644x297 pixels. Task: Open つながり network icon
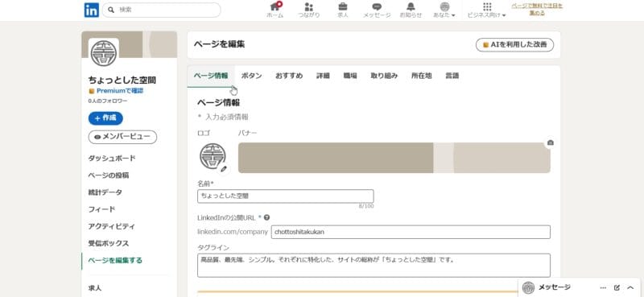[x=309, y=10]
